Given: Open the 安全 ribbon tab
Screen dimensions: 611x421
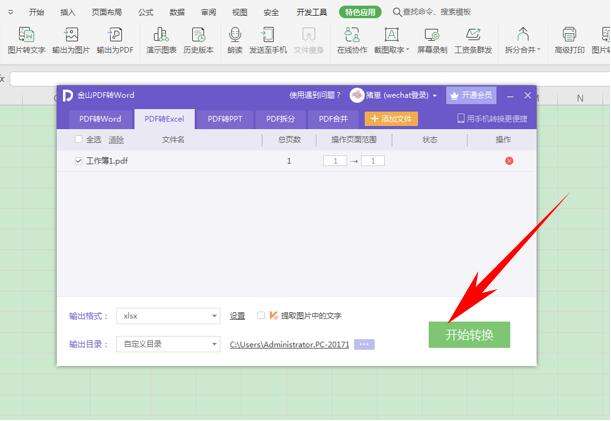Looking at the screenshot, I should point(271,12).
